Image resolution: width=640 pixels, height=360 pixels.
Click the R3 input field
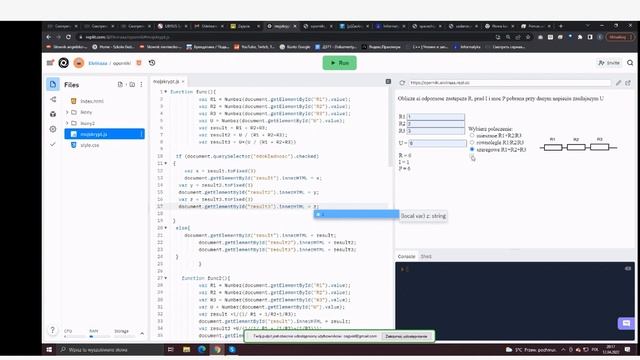436,131
